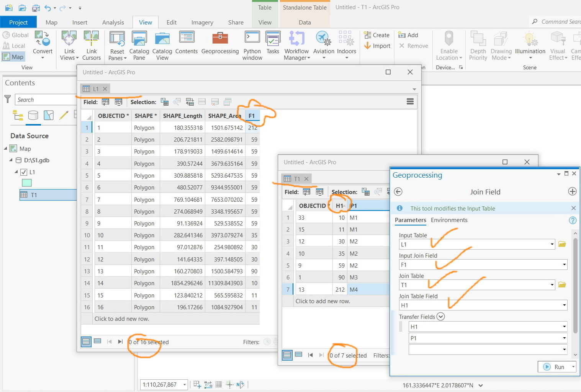Click List By Data Source icon
This screenshot has width=581, height=392.
coord(33,115)
